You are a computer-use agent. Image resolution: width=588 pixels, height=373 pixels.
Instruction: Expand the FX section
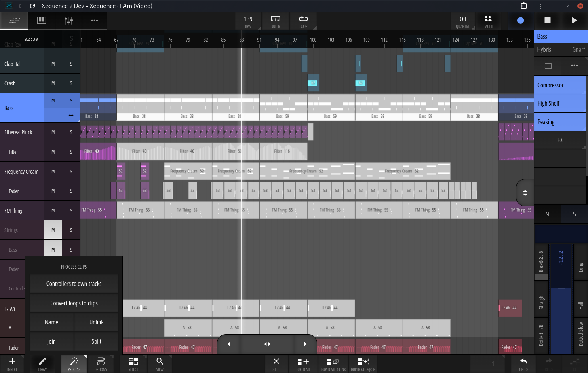point(560,140)
